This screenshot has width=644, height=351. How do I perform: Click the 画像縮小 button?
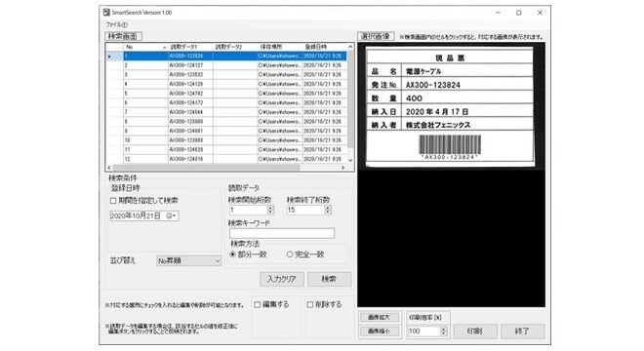click(379, 331)
